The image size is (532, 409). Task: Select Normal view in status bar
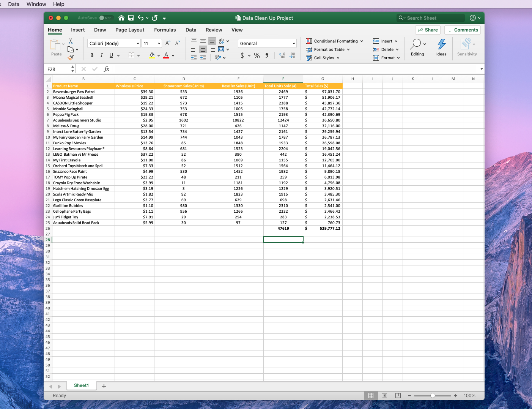pos(371,396)
